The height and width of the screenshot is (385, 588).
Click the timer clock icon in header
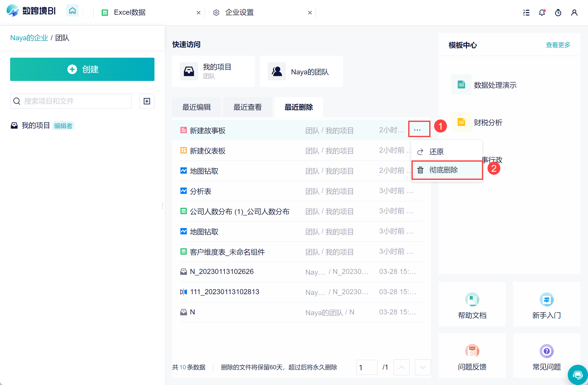pyautogui.click(x=558, y=12)
